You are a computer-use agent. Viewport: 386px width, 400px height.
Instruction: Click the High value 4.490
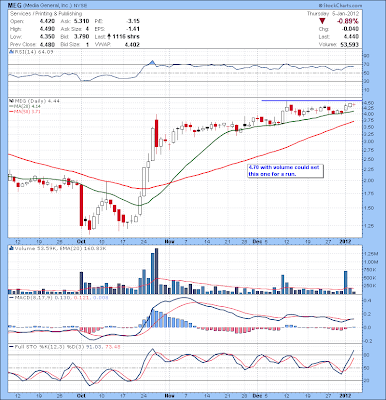(48, 29)
